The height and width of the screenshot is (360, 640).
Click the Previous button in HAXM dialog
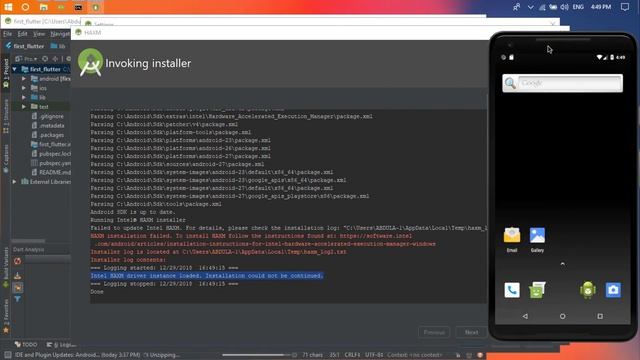(434, 332)
